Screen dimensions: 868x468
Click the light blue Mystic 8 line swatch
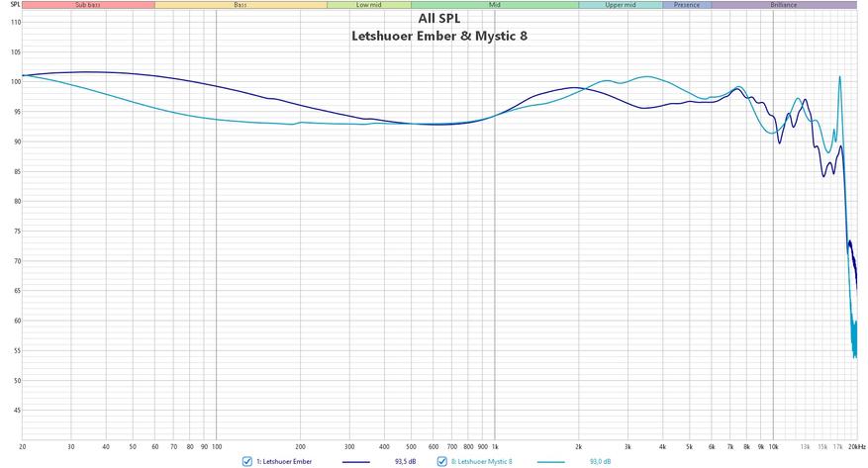click(x=551, y=462)
